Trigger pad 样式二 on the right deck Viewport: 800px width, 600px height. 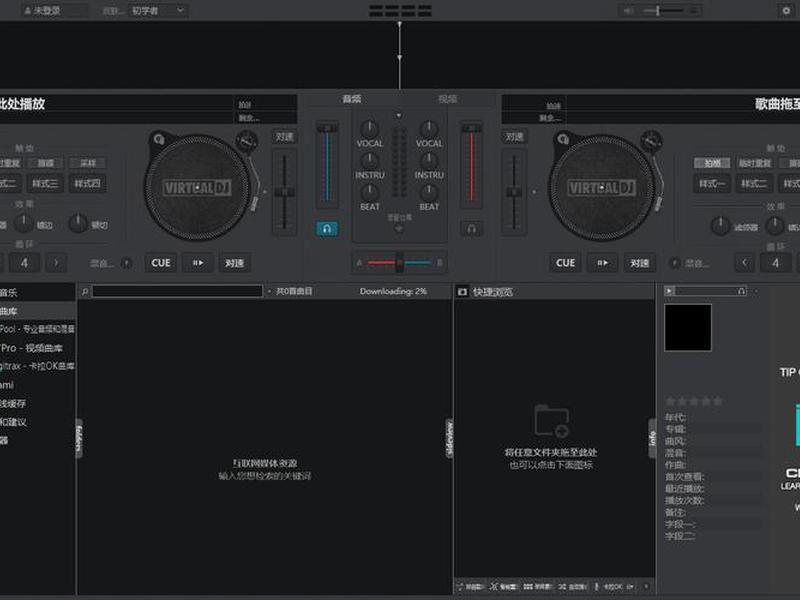[754, 184]
